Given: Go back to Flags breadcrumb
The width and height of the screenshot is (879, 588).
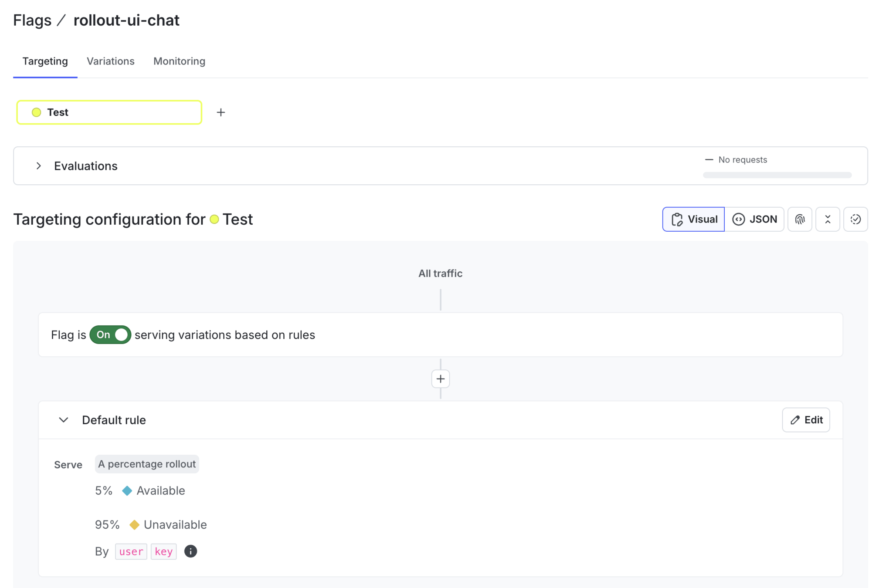Looking at the screenshot, I should point(32,20).
